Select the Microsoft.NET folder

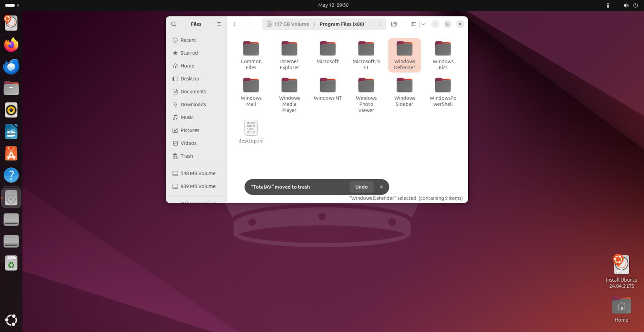(366, 55)
